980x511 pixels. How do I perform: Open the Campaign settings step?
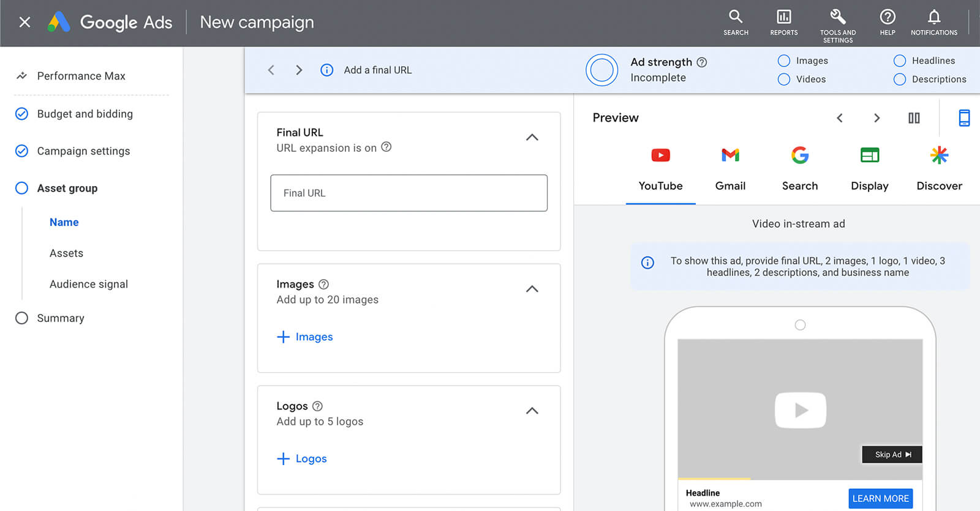click(83, 151)
